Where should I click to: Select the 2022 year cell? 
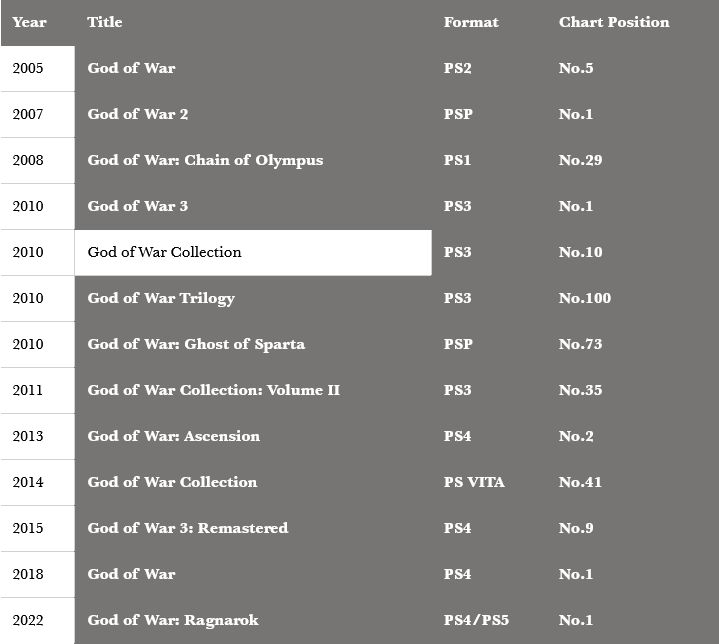click(28, 620)
